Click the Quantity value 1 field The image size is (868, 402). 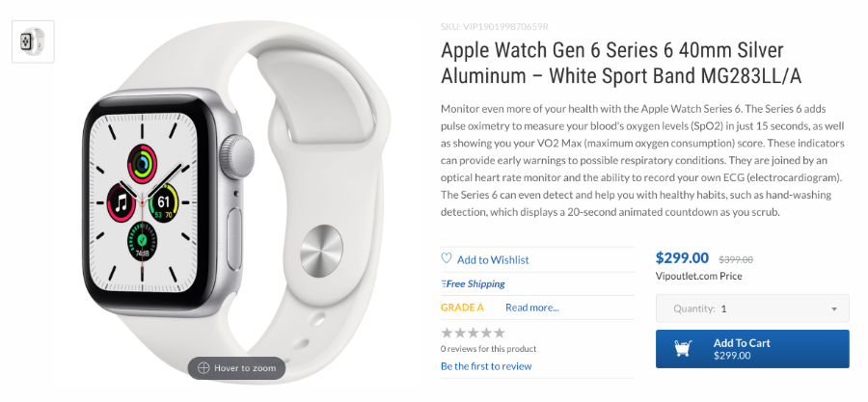(x=752, y=308)
